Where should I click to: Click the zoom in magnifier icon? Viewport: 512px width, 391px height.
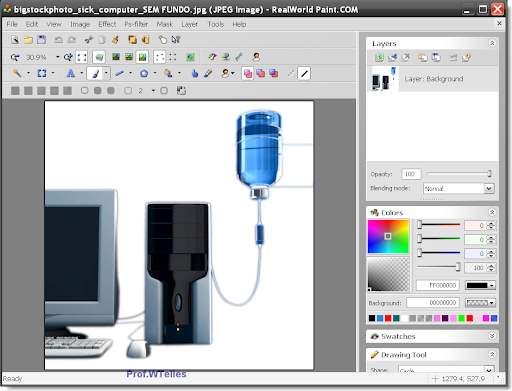tap(68, 57)
